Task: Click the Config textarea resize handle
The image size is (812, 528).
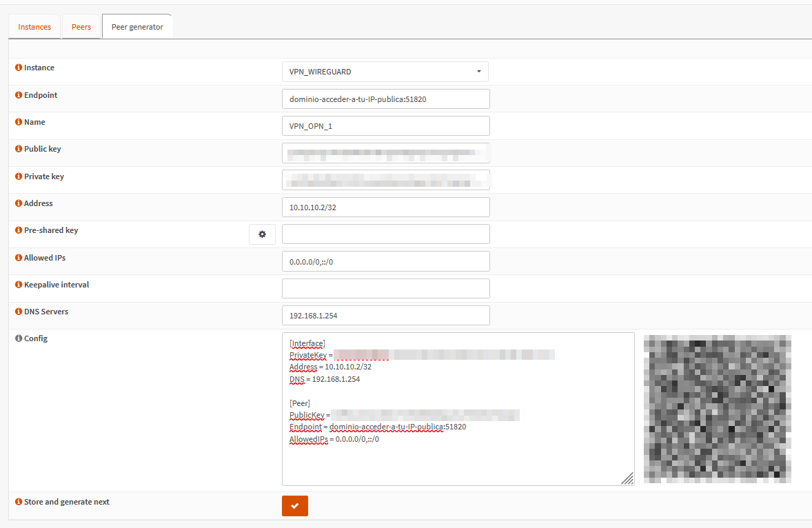Action: point(627,478)
